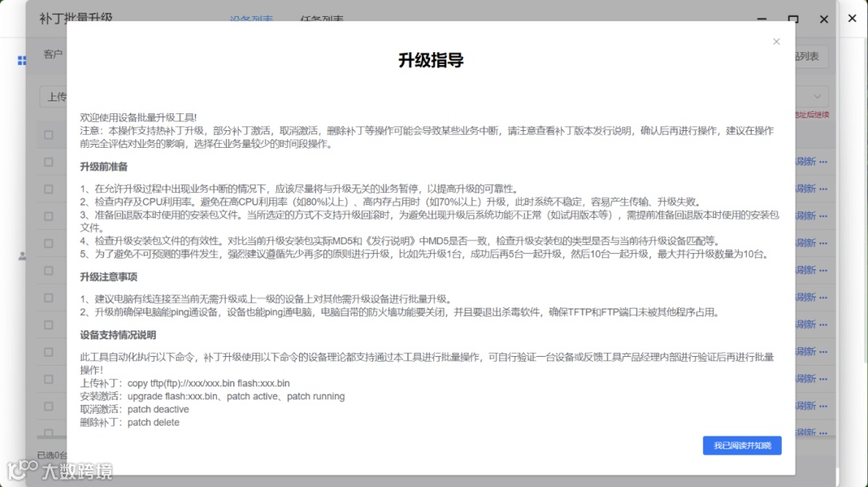Click the 升级注意事项 heading
This screenshot has height=487, width=868.
click(108, 276)
